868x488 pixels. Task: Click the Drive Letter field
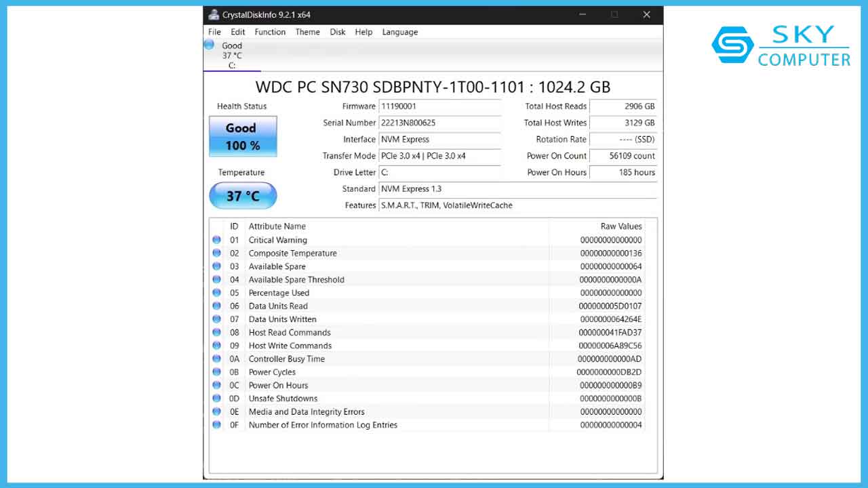tap(439, 172)
